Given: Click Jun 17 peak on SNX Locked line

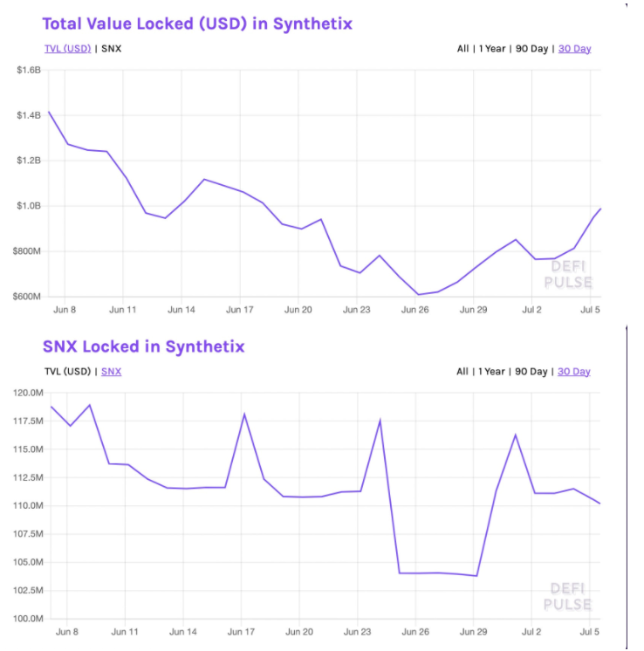Looking at the screenshot, I should [x=244, y=414].
